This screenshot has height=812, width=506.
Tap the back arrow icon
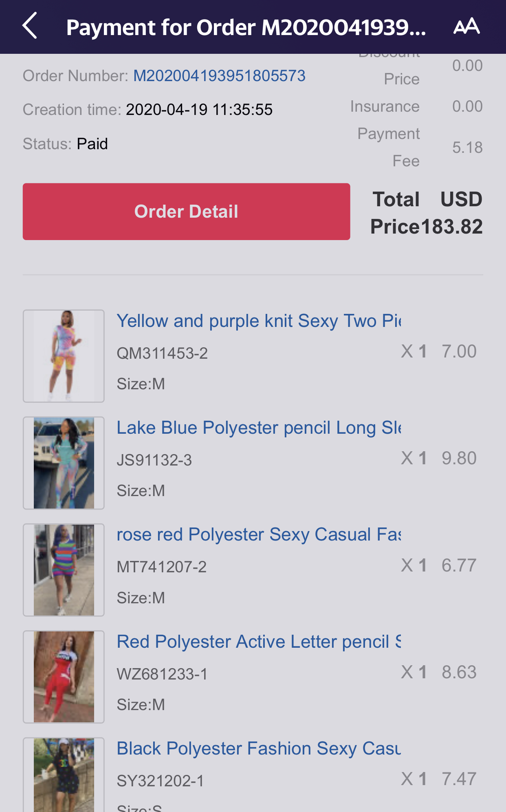tap(30, 26)
